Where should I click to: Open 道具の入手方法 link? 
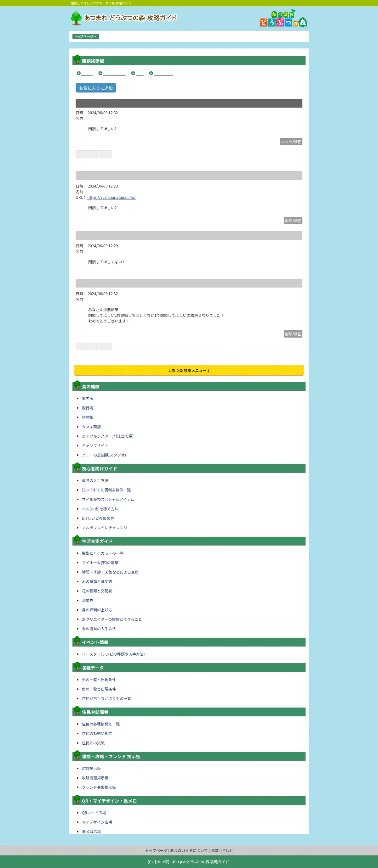coord(95,481)
